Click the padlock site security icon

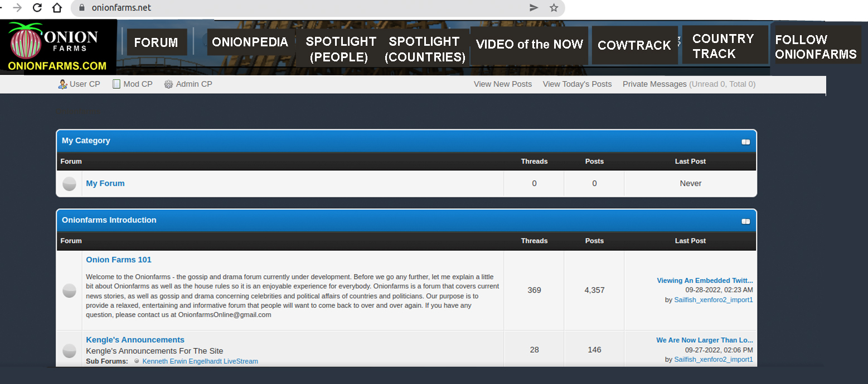click(x=82, y=8)
